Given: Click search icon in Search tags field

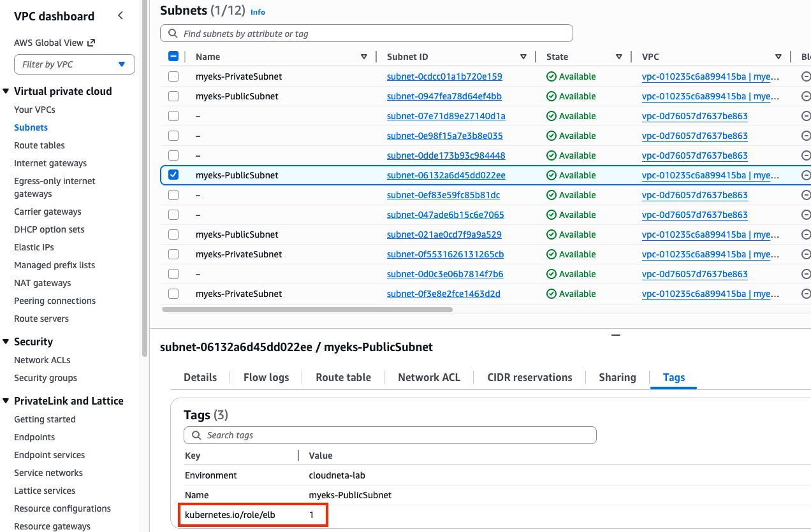Looking at the screenshot, I should click(194, 435).
